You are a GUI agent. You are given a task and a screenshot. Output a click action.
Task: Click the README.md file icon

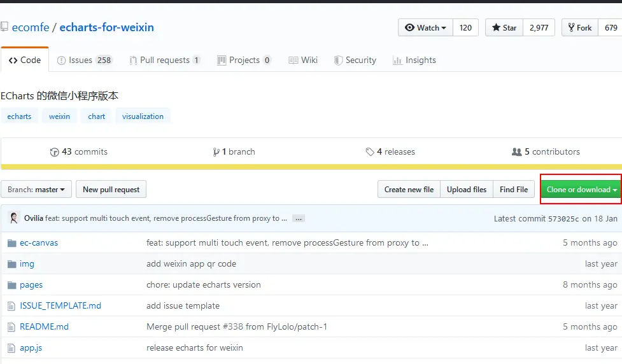tap(11, 327)
